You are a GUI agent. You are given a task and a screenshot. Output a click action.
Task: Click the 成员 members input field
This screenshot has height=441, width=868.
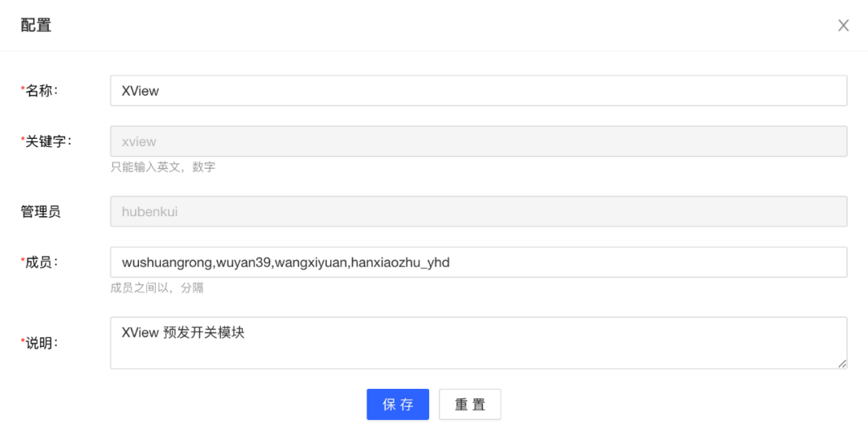[478, 263]
